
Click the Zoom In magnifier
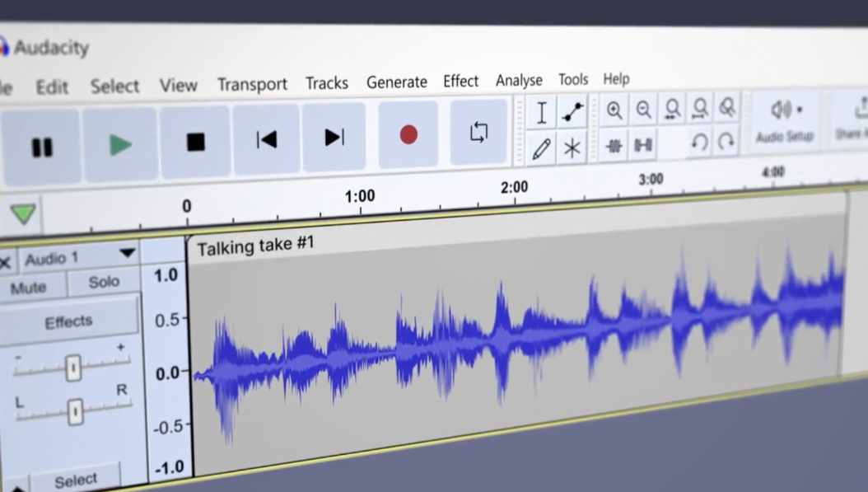[614, 110]
